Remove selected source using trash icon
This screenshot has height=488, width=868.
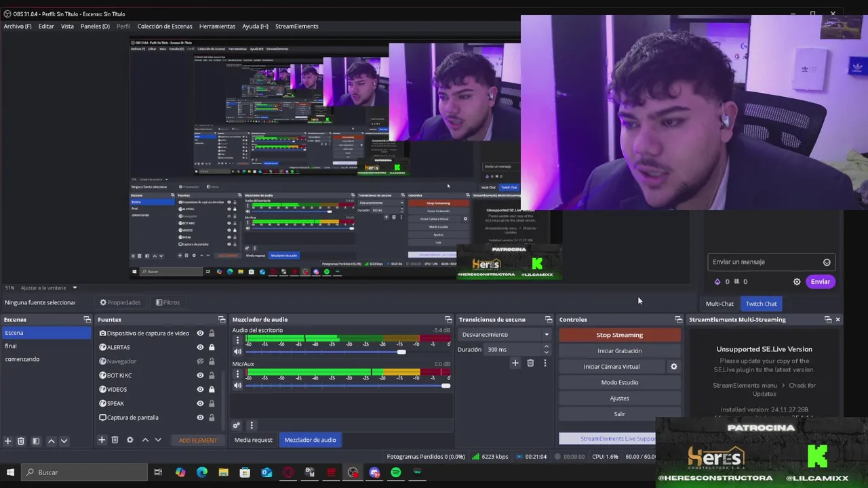click(x=115, y=440)
